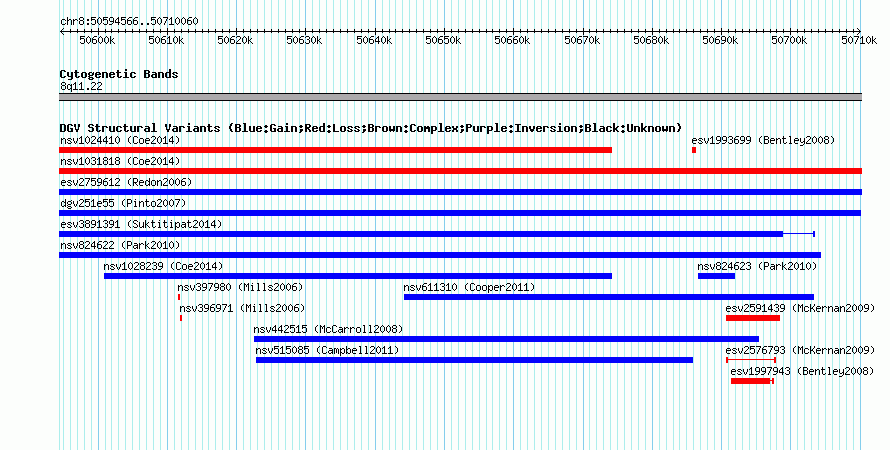Click the dgv251e55 (Pinto2007) blue bar
This screenshot has height=450, width=890.
[x=460, y=213]
